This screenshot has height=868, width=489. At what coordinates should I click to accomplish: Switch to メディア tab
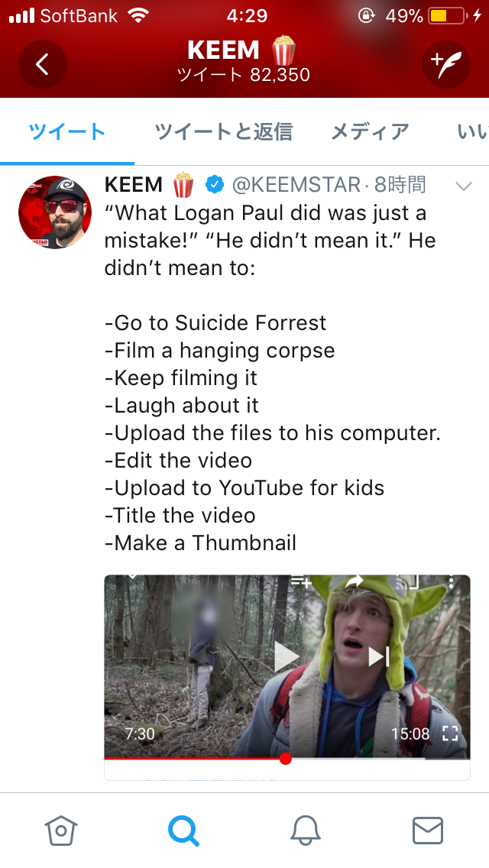(x=370, y=131)
